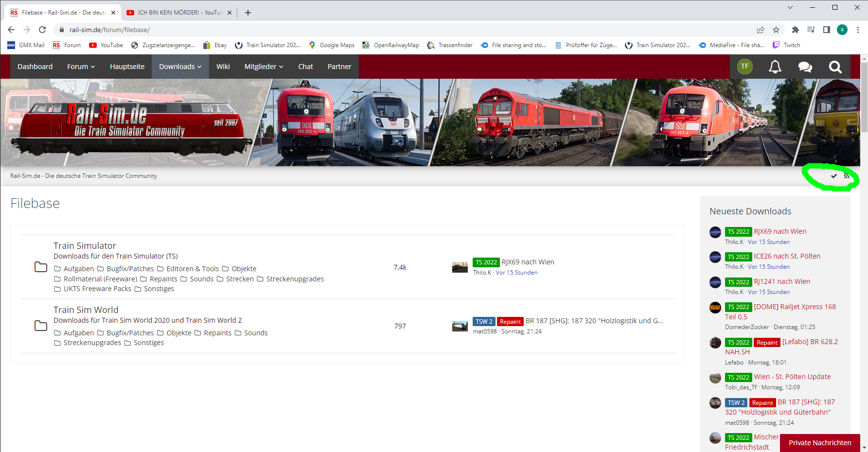Open Hauptseite navigation item
Viewport: 868px width, 452px height.
click(127, 67)
